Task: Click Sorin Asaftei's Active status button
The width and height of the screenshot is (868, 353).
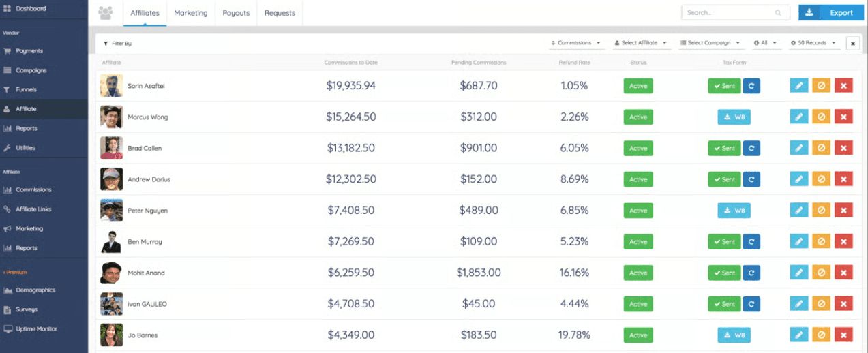Action: (638, 86)
